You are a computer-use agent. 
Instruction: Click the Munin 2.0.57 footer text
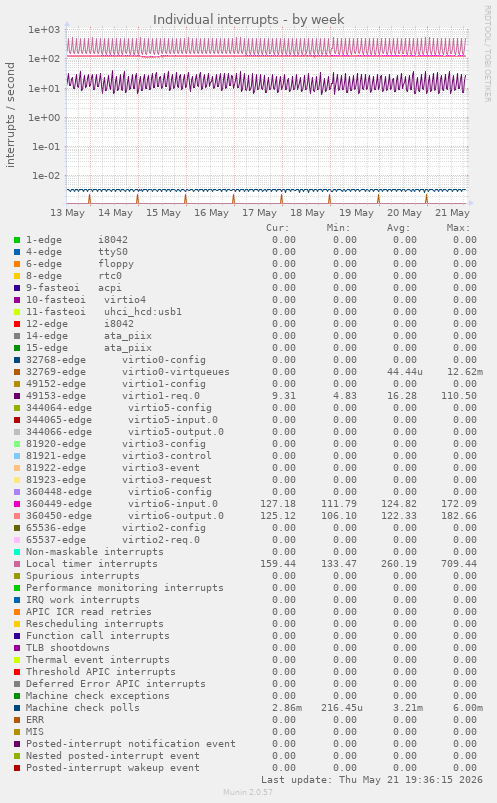(248, 792)
